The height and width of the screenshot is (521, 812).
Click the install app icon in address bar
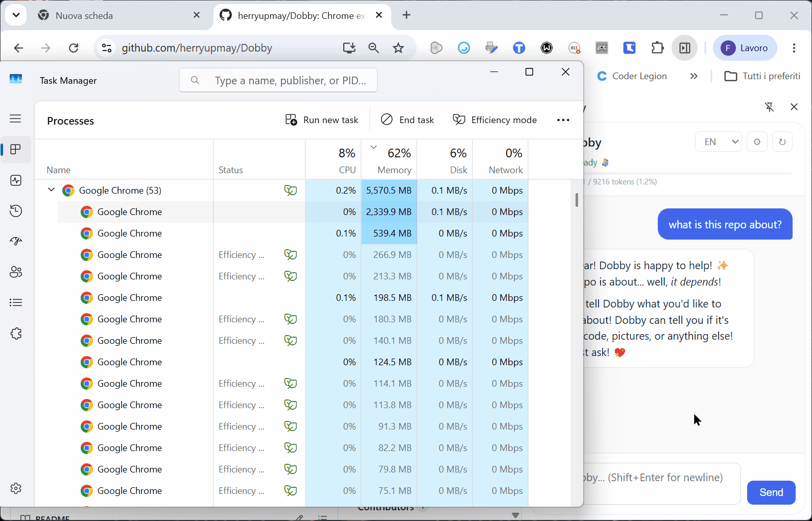[x=349, y=48]
